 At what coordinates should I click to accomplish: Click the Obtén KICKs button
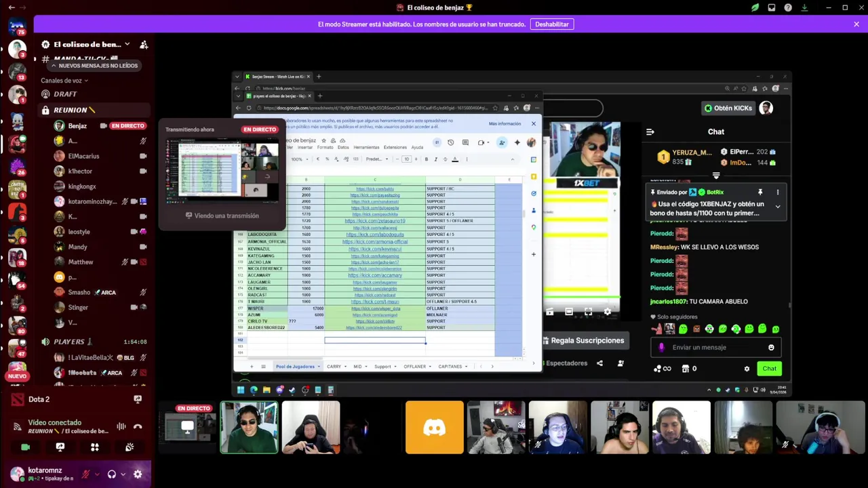[729, 108]
